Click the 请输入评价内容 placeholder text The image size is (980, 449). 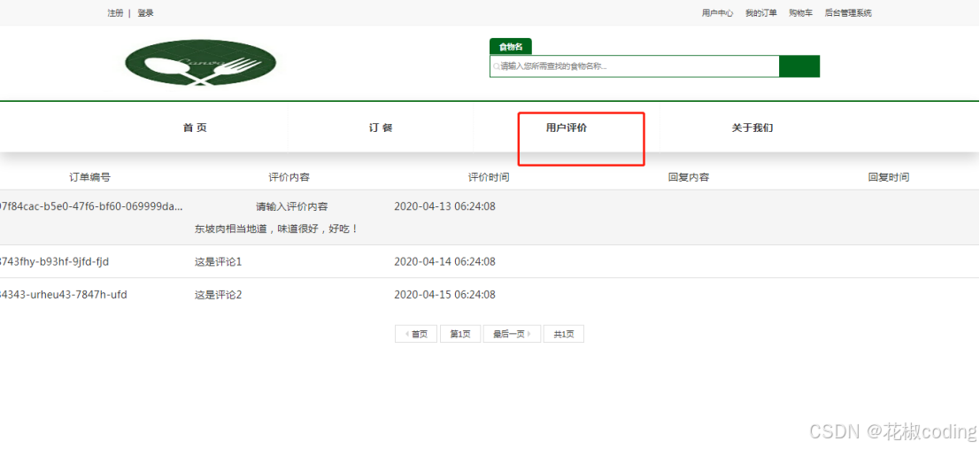click(x=292, y=207)
